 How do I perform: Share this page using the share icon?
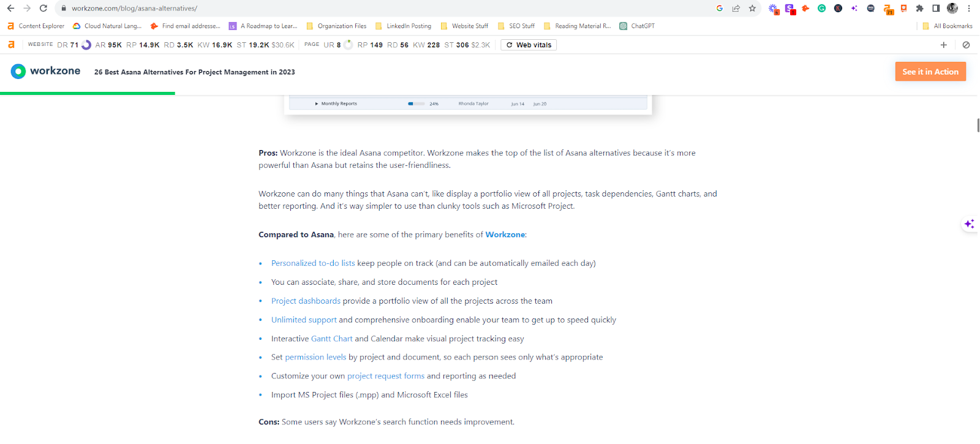pyautogui.click(x=736, y=9)
